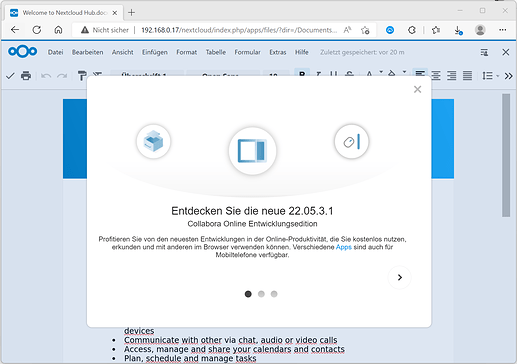The image size is (517, 364).
Task: Reload the browser page
Action: tap(37, 30)
